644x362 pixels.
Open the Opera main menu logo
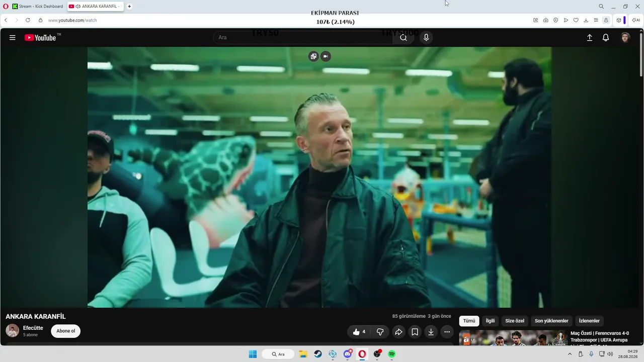pyautogui.click(x=6, y=7)
